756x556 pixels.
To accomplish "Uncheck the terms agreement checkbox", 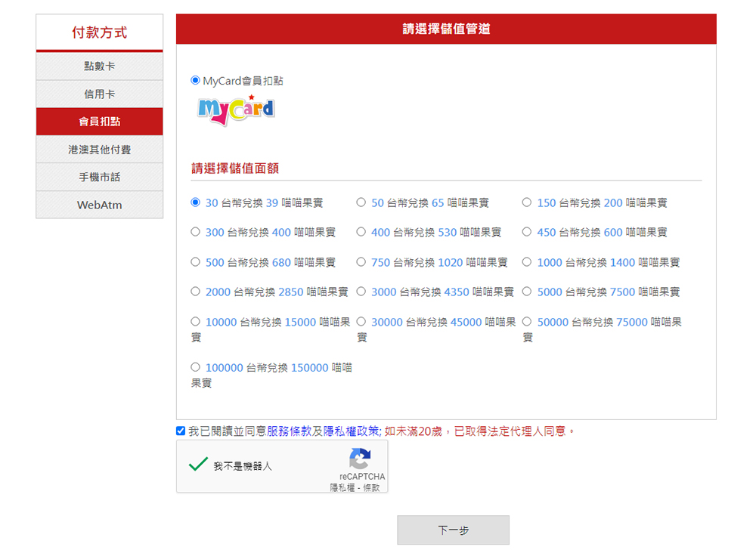I will click(x=181, y=431).
